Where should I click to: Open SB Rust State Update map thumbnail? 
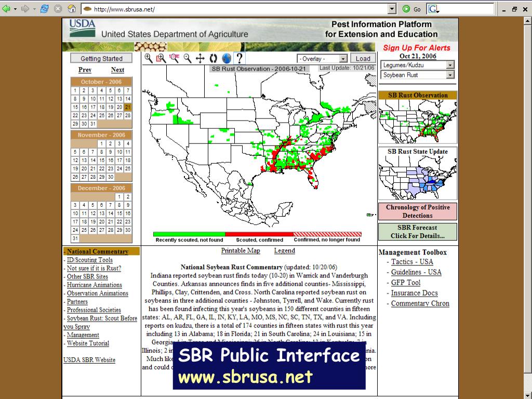[x=418, y=174]
